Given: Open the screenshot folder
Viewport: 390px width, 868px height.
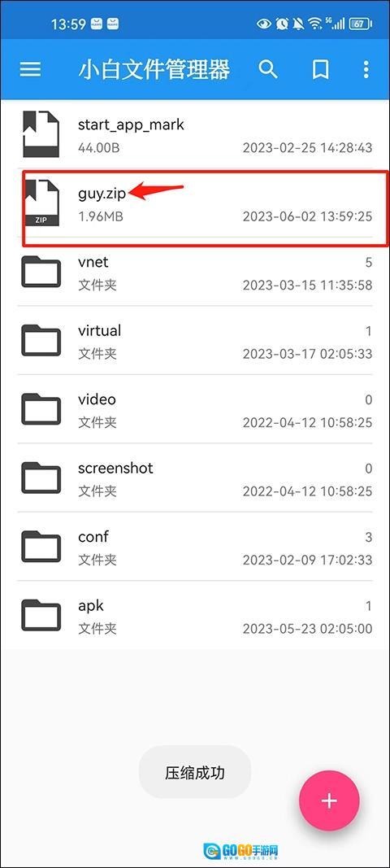Looking at the screenshot, I should click(195, 478).
